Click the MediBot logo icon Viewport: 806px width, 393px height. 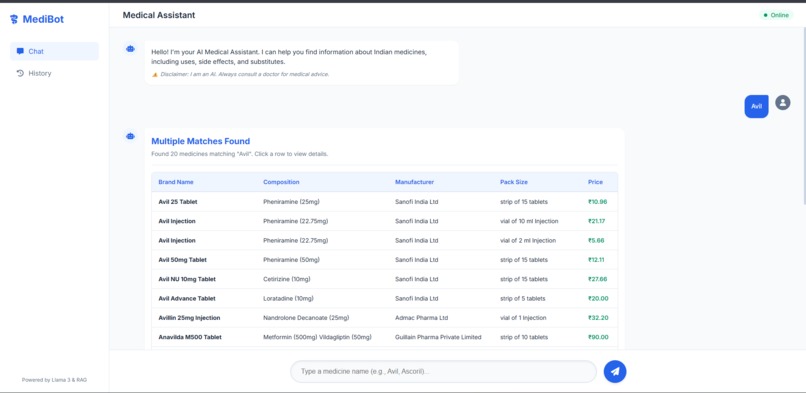[14, 20]
